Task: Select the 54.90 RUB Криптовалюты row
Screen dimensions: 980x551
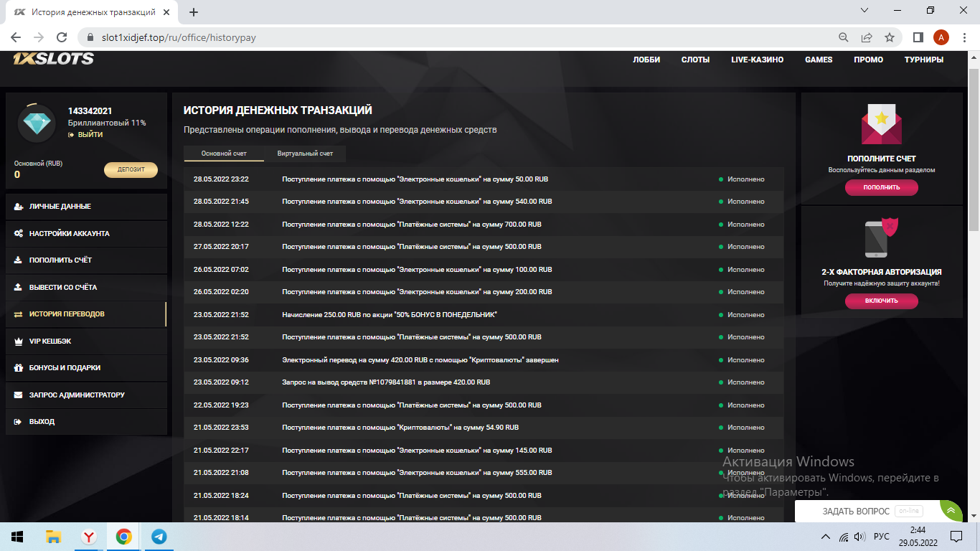Action: tap(484, 428)
